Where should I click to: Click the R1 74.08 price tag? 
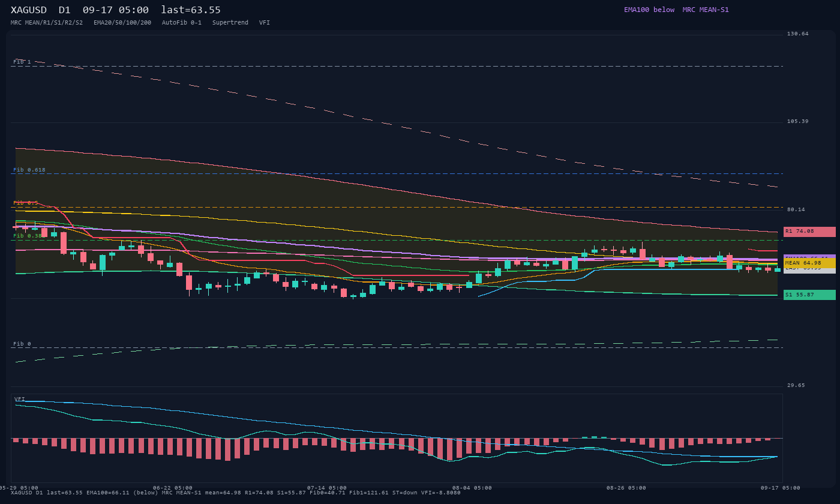809,232
